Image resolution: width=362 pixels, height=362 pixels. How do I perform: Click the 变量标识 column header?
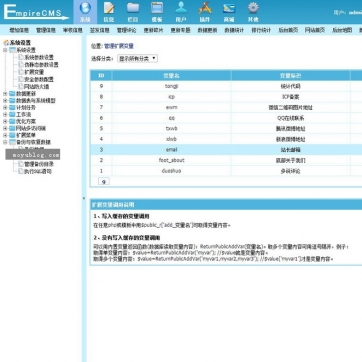point(291,76)
